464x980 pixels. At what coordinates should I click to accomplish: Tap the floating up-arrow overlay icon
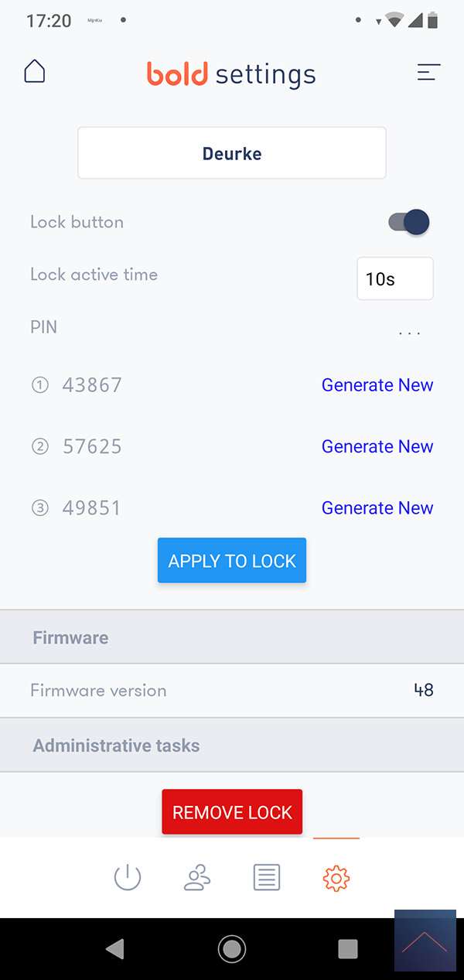[425, 941]
